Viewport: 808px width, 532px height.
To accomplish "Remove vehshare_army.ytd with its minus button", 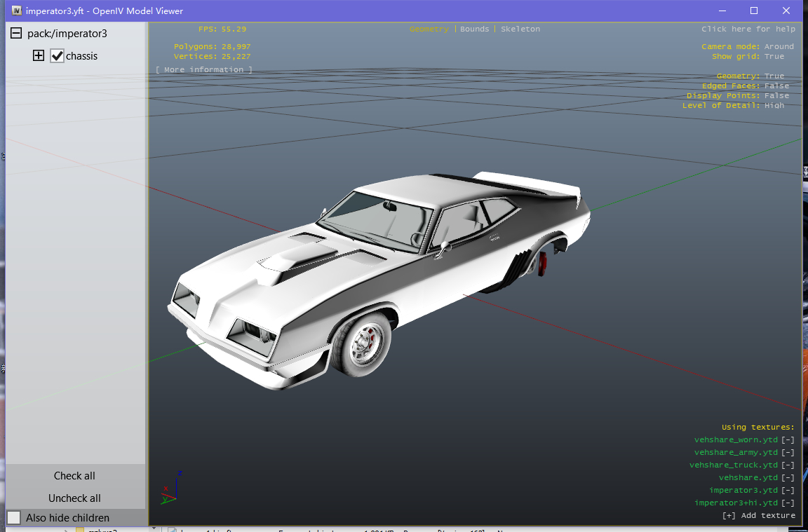I will [x=788, y=452].
